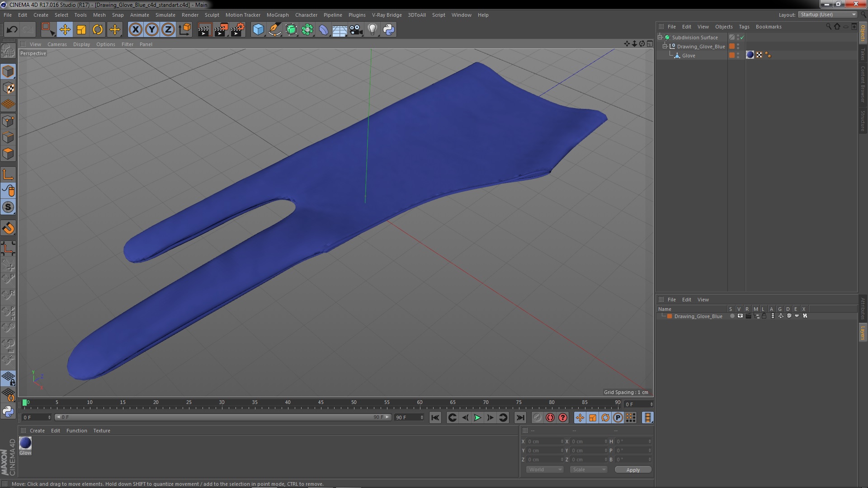Toggle Drawing_Glove_Blue layer visibility in Layers
868x488 pixels.
[740, 316]
